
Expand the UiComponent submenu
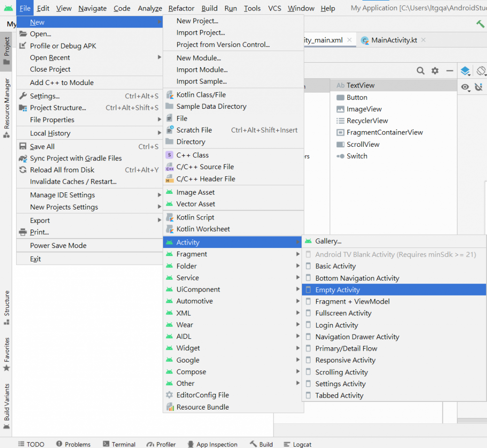pyautogui.click(x=233, y=289)
